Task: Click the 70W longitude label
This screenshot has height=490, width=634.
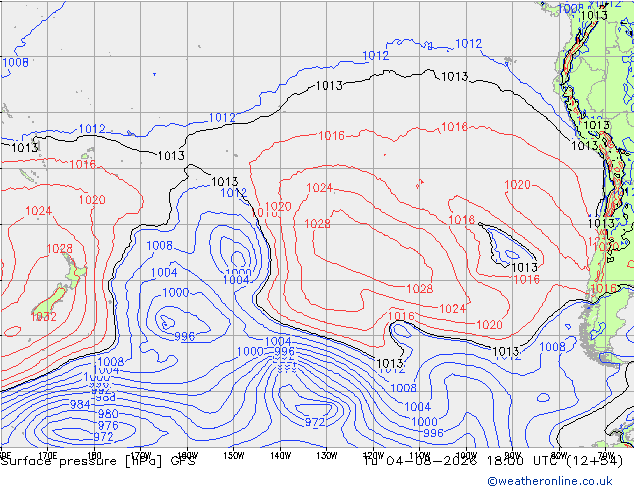Action: (606, 456)
